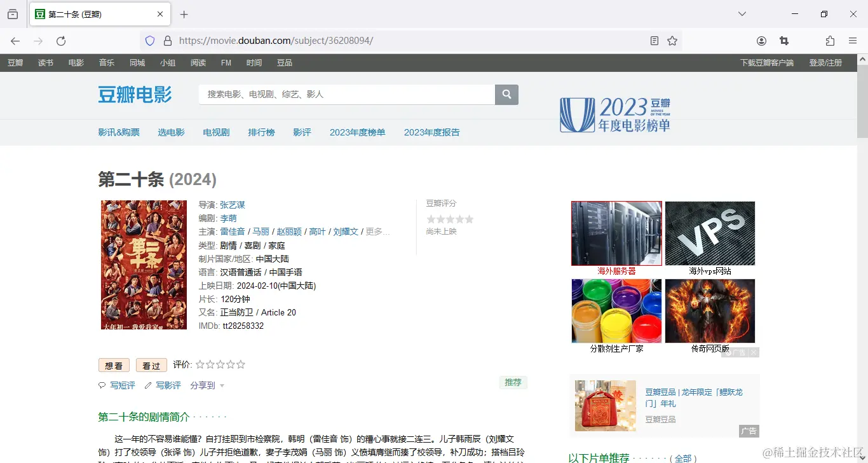Rate five stars in 评价 row
868x463 pixels.
pyautogui.click(x=241, y=364)
